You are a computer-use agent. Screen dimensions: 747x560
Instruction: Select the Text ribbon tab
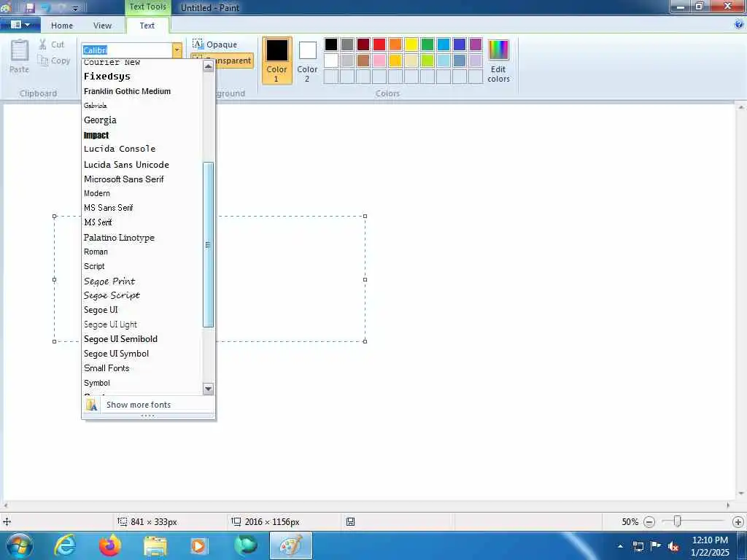pos(147,26)
